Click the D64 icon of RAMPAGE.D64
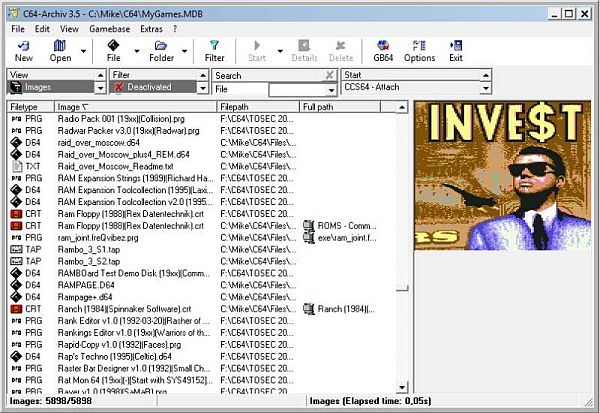 (16, 285)
